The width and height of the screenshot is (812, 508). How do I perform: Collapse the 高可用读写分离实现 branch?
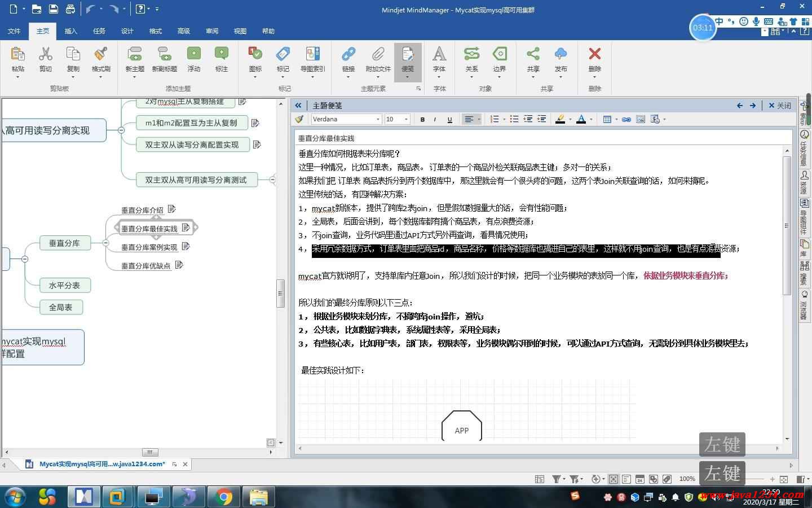(x=121, y=130)
